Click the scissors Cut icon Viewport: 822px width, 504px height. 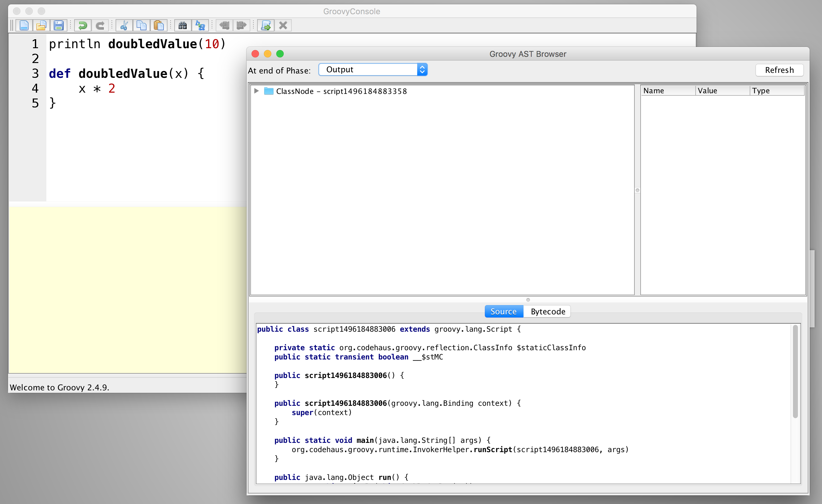point(124,25)
